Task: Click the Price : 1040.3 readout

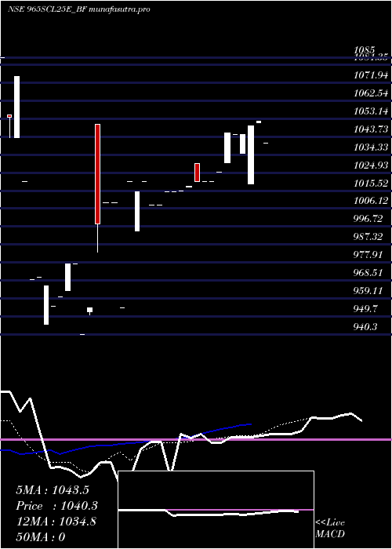Action: 56,506
